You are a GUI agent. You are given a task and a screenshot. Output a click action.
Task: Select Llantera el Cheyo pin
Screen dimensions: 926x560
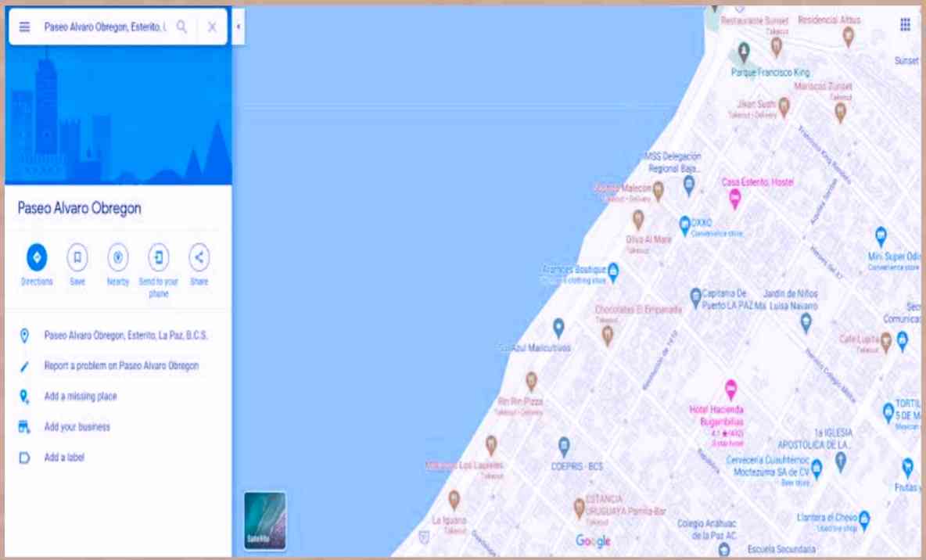tap(863, 520)
